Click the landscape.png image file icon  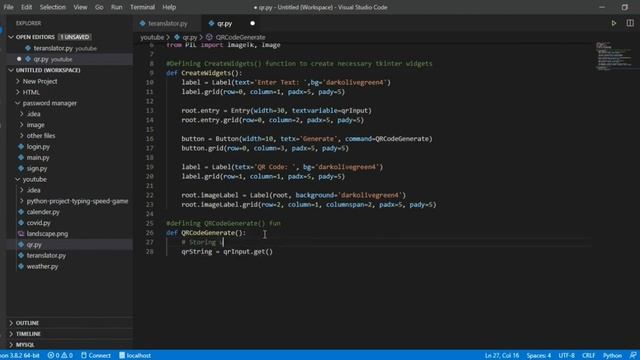21,234
